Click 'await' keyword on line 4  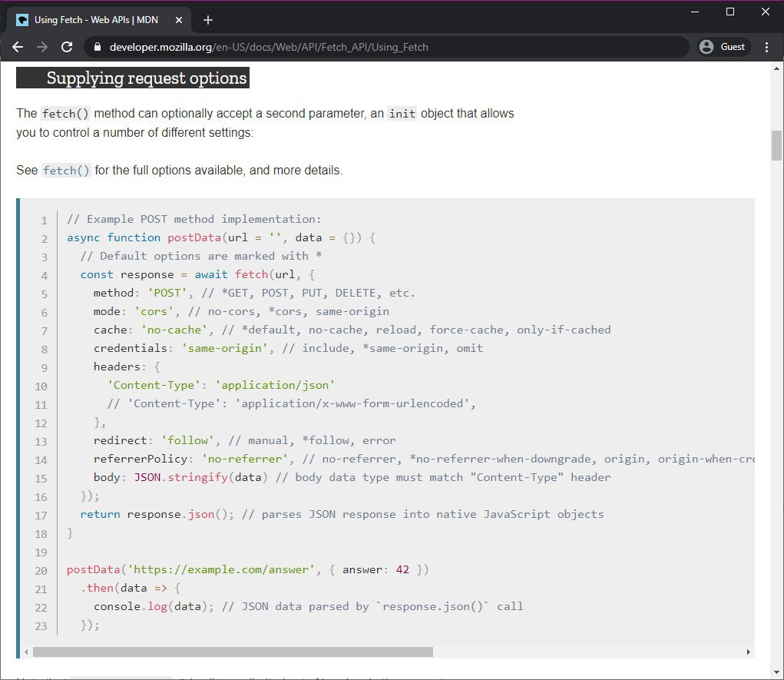tap(211, 275)
